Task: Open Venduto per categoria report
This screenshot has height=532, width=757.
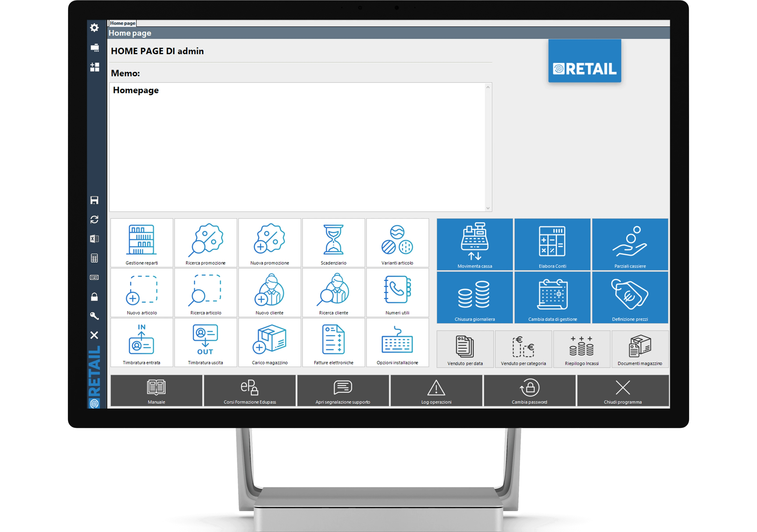Action: coord(523,349)
